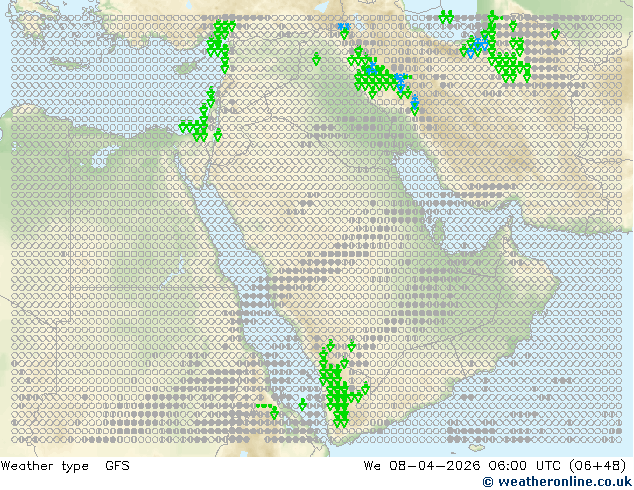Click the '(06+48)' forecast offset text
Screen dimensions: 634x490
(598, 466)
